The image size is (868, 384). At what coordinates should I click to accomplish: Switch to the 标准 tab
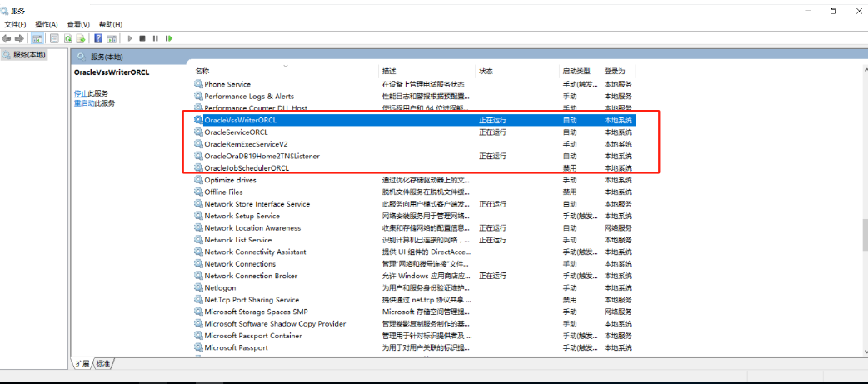[x=103, y=363]
